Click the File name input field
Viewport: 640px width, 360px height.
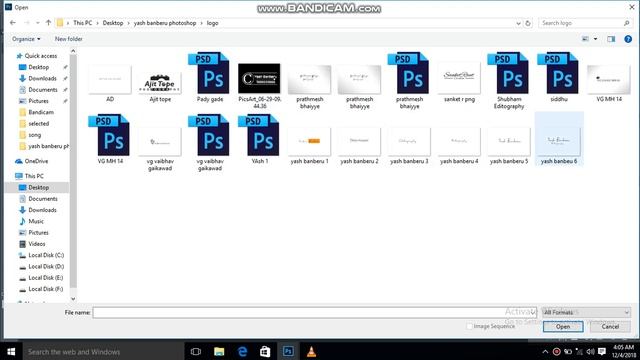coord(314,313)
